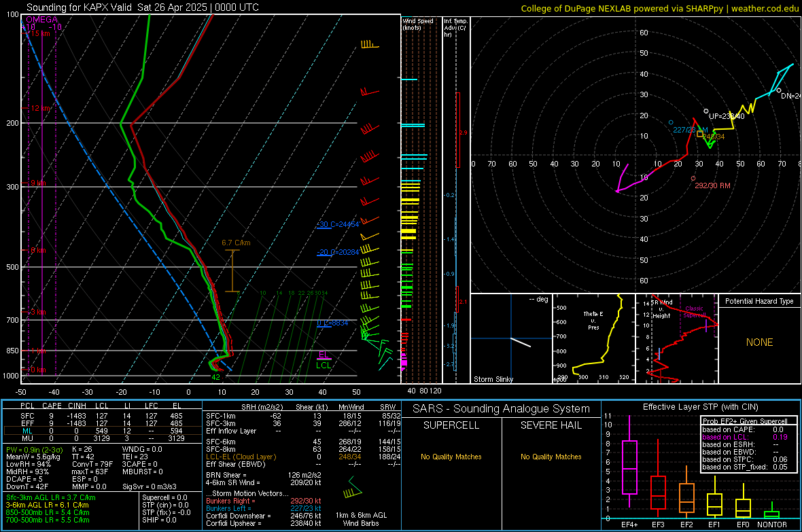Select the ML parcel row label
The image size is (802, 532).
pyautogui.click(x=28, y=431)
